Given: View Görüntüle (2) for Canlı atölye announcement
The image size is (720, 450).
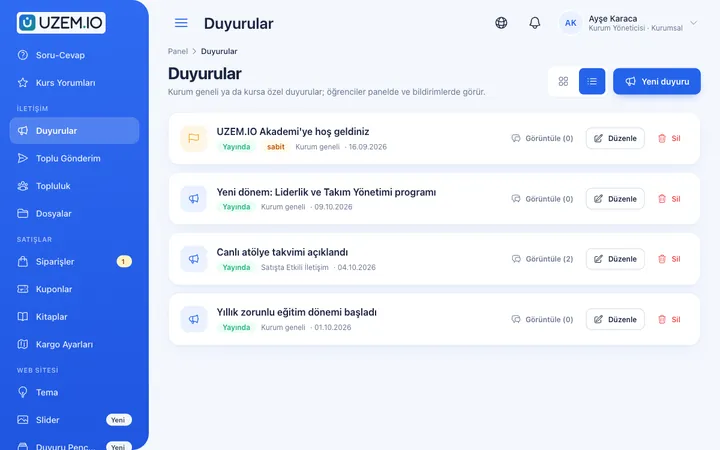Looking at the screenshot, I should (x=542, y=259).
